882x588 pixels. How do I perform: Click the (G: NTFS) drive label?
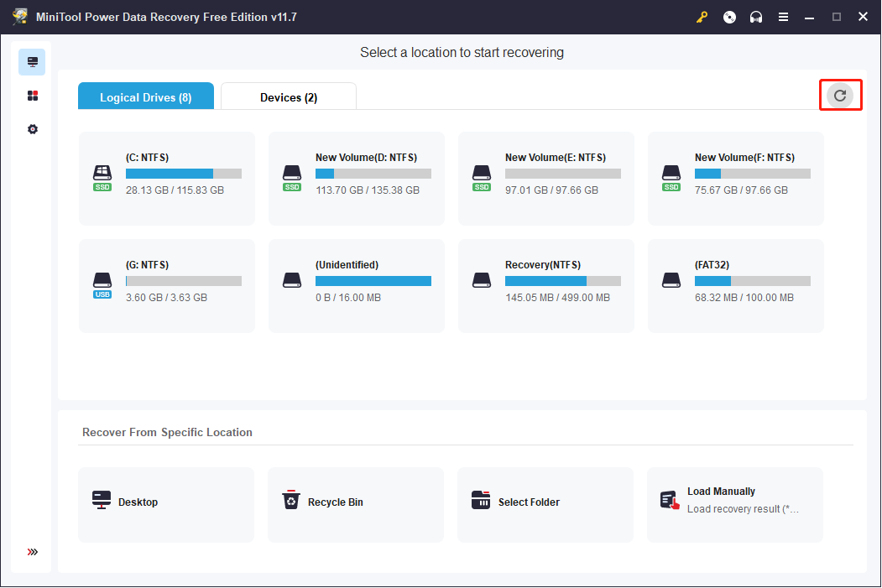click(148, 265)
